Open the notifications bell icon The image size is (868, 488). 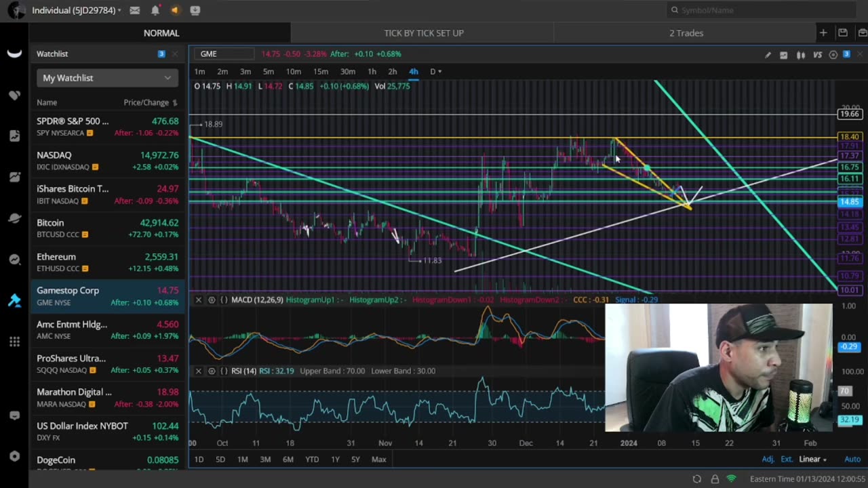coord(155,10)
